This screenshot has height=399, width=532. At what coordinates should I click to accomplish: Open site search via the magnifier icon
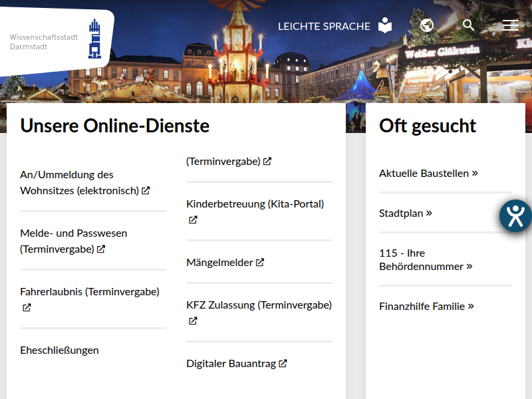[x=468, y=25]
